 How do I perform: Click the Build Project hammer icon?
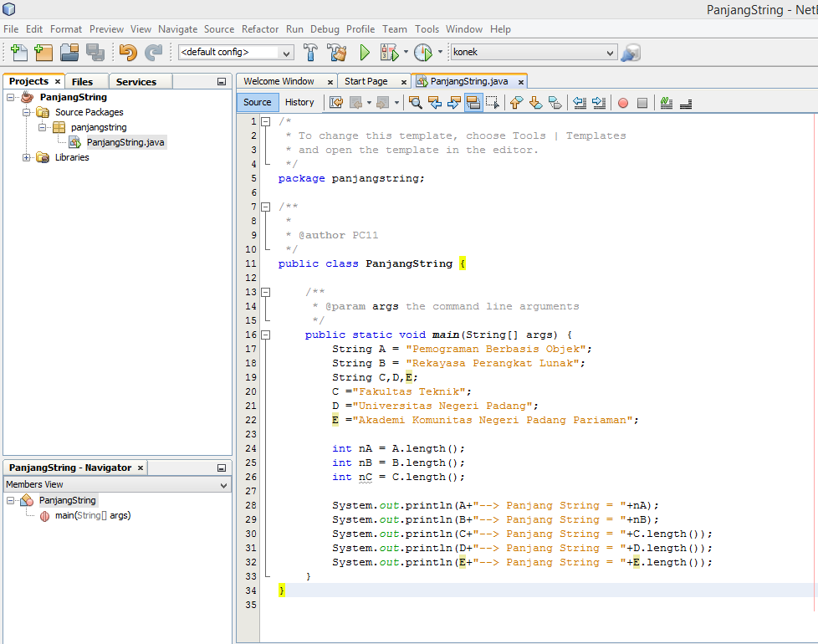click(310, 52)
